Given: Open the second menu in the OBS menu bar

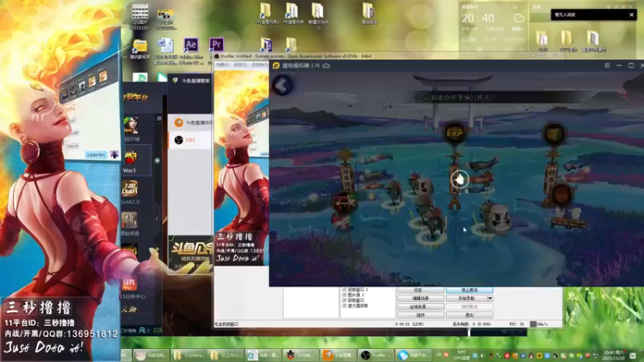Looking at the screenshot, I should (x=240, y=65).
